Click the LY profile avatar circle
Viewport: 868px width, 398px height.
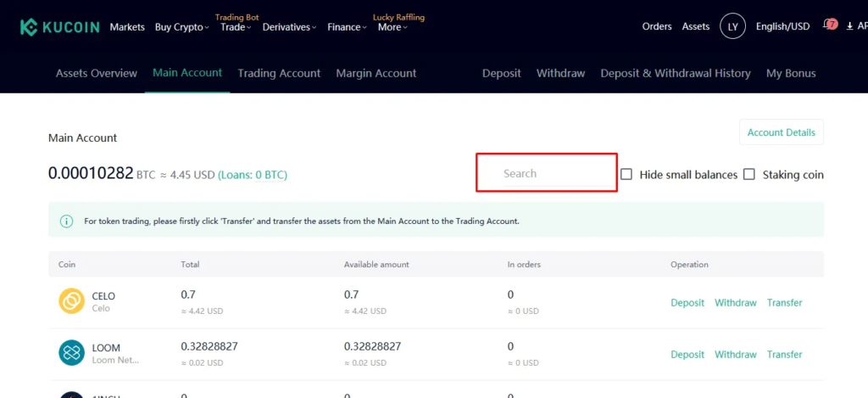(x=733, y=26)
